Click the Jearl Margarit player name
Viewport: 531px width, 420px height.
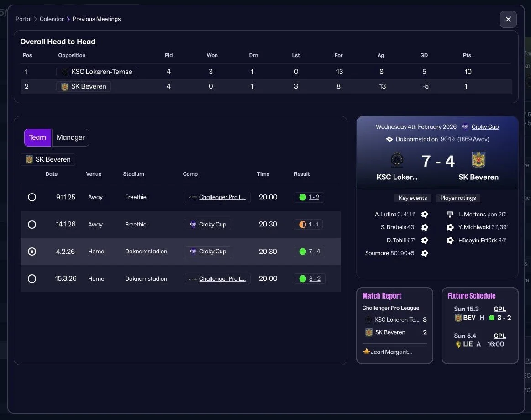[x=391, y=352]
